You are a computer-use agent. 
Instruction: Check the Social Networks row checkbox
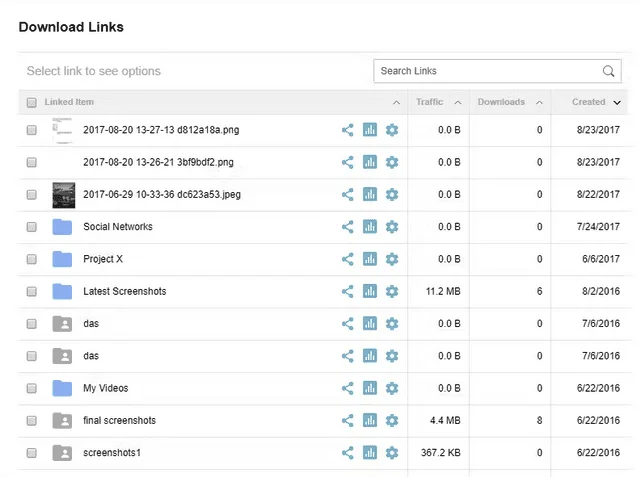click(x=31, y=227)
